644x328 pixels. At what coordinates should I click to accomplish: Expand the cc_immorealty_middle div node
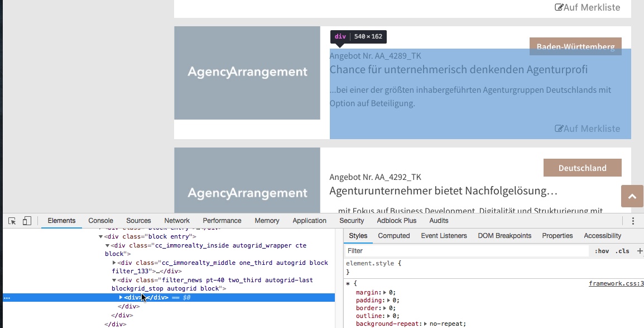click(114, 263)
